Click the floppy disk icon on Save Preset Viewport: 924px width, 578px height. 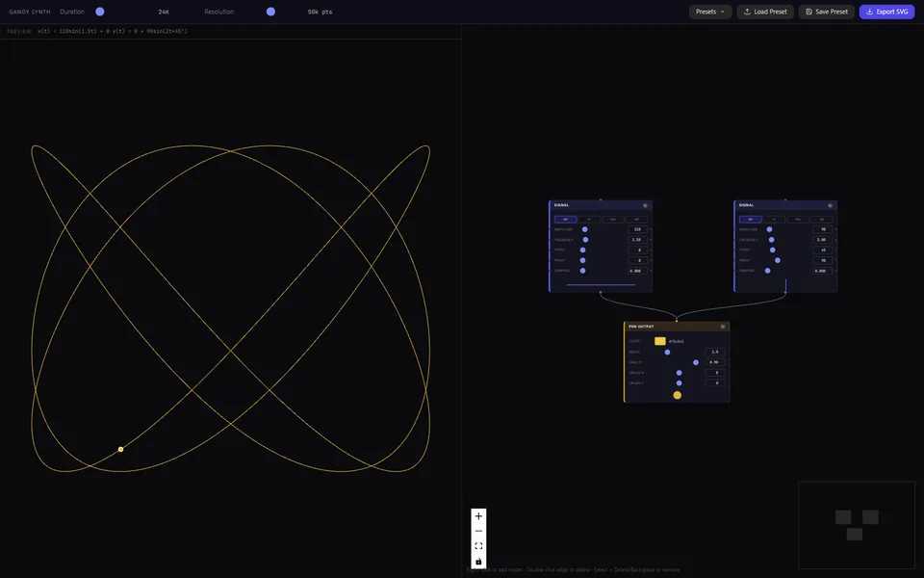808,12
